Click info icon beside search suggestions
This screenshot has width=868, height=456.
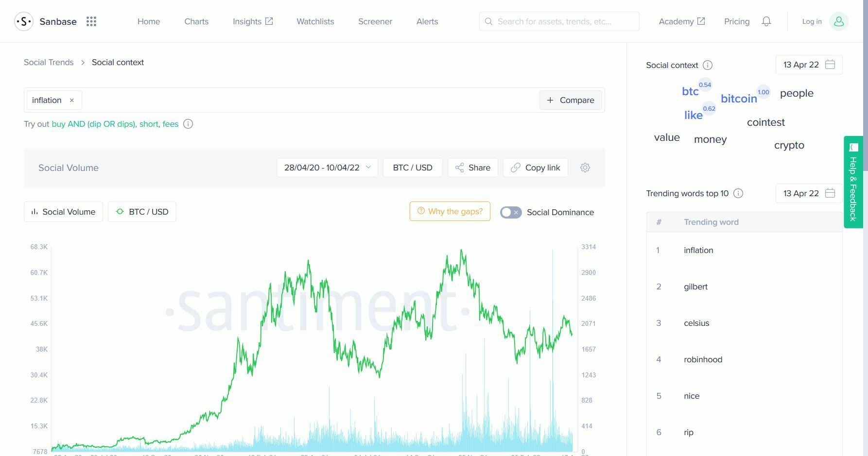pos(188,124)
